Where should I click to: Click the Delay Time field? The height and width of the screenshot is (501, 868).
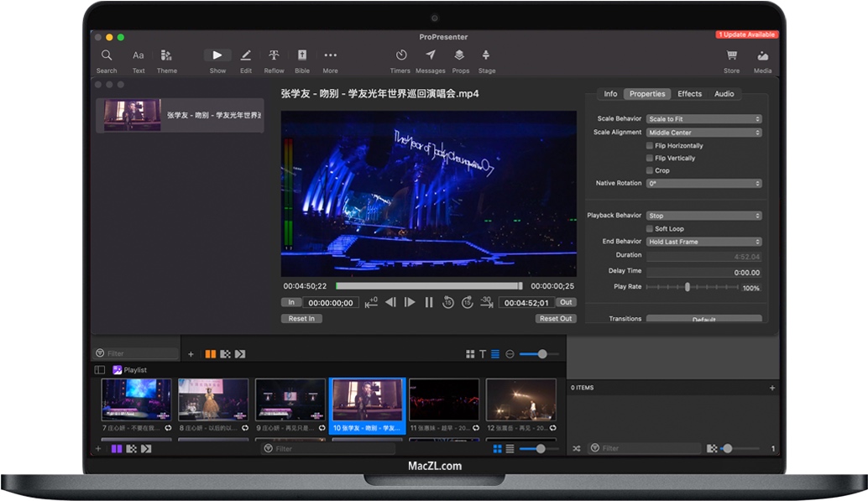(x=704, y=273)
